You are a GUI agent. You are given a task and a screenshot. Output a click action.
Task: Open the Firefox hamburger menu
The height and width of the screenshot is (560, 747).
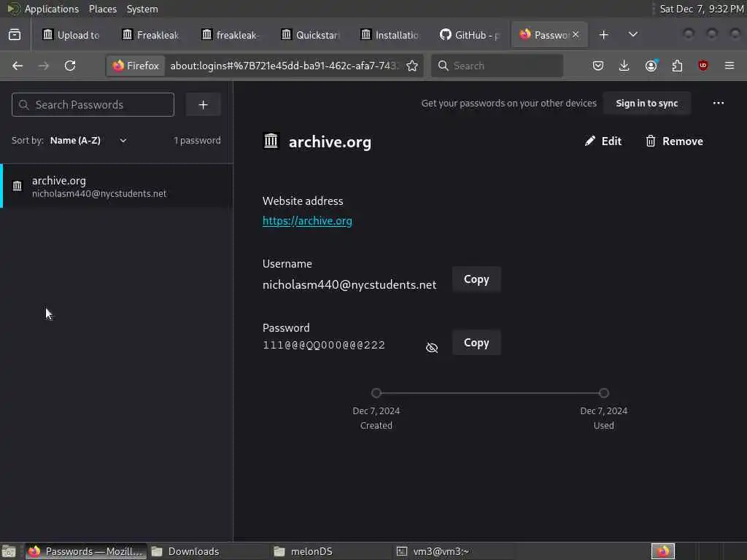(x=729, y=66)
